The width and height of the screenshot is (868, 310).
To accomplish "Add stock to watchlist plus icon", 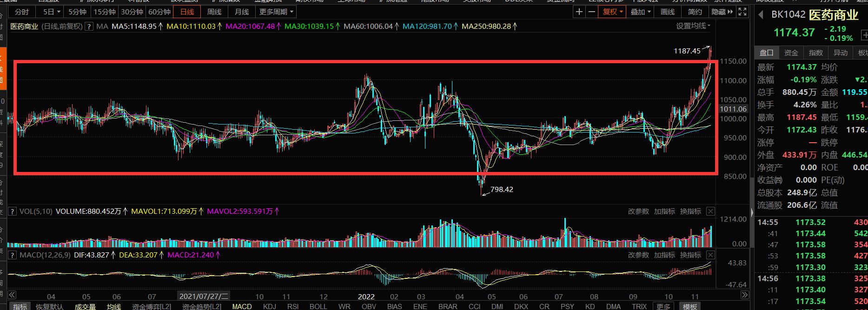I will 864,34.
